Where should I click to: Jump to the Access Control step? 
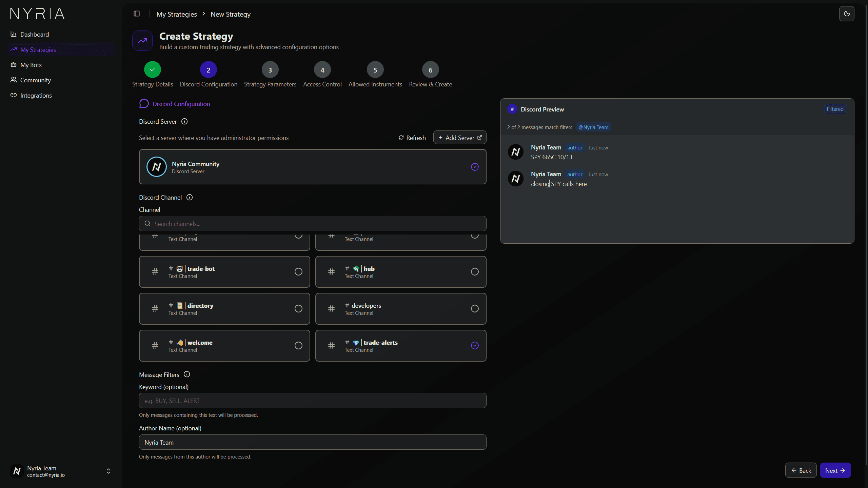322,84
